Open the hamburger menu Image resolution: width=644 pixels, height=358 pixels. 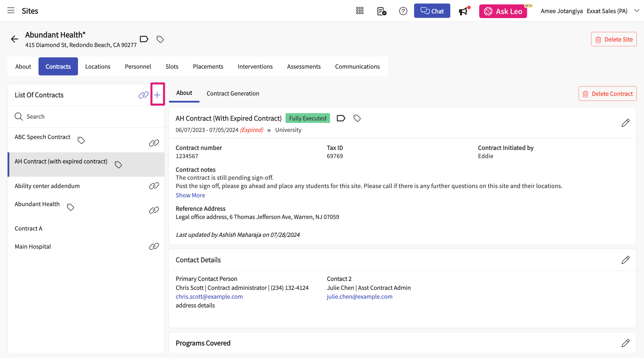[x=11, y=11]
